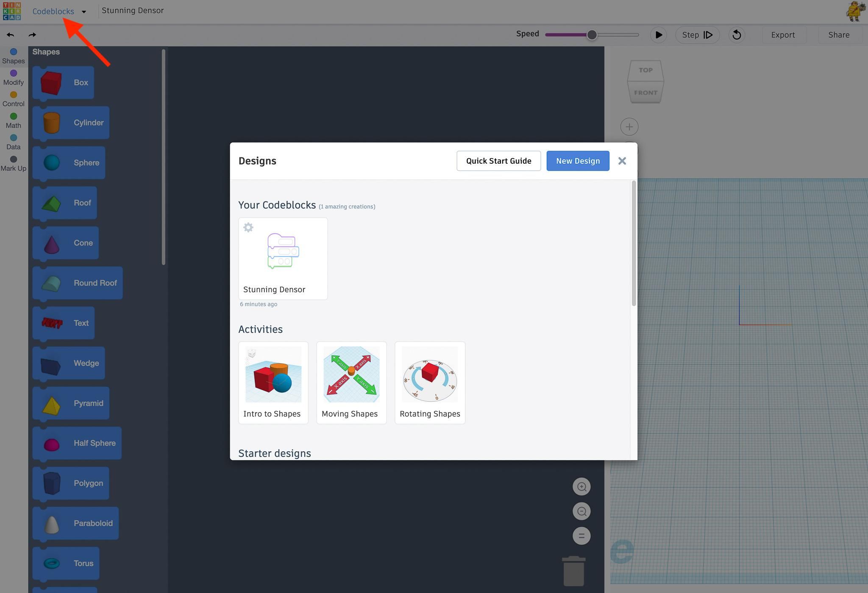Click the reset circular arrow icon
Screen dimensions: 868x593
pyautogui.click(x=737, y=35)
